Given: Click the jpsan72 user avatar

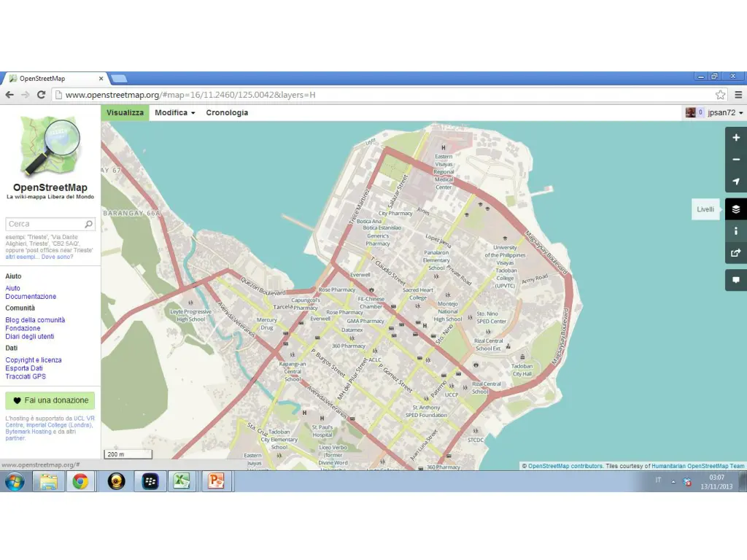Looking at the screenshot, I should click(x=690, y=112).
